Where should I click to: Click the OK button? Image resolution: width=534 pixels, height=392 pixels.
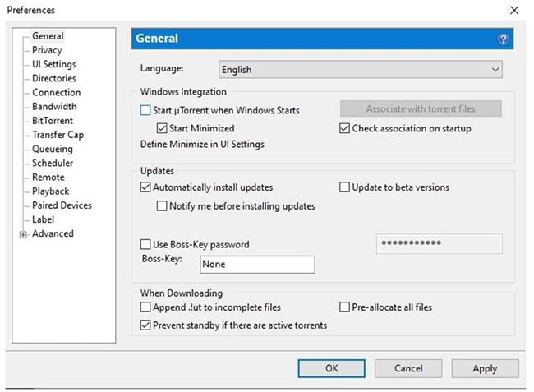pos(331,368)
